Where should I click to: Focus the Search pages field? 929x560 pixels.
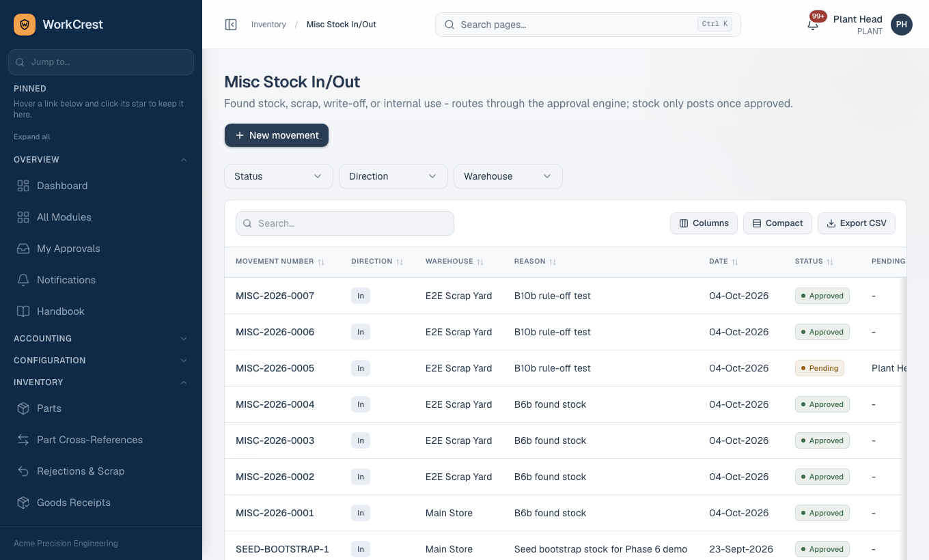[588, 25]
